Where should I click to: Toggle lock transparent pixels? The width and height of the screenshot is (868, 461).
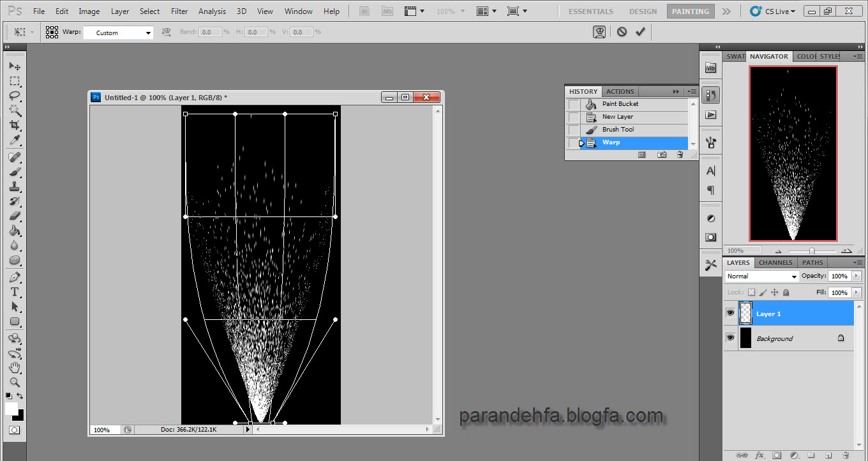tap(751, 292)
